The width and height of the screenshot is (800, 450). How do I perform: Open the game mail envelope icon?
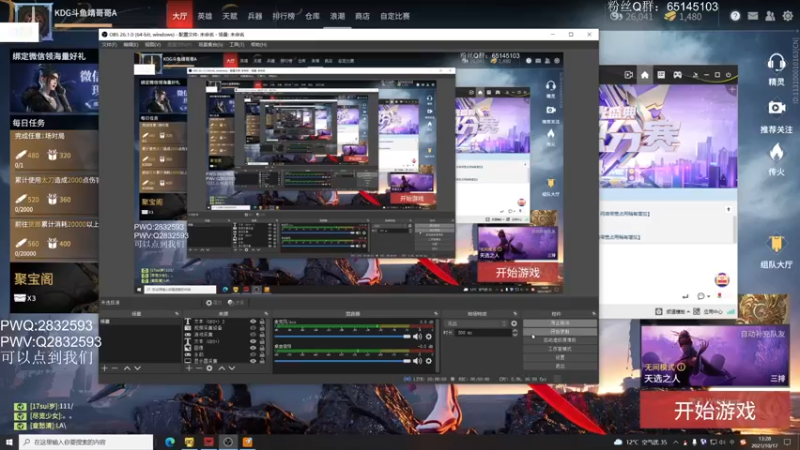(x=753, y=16)
